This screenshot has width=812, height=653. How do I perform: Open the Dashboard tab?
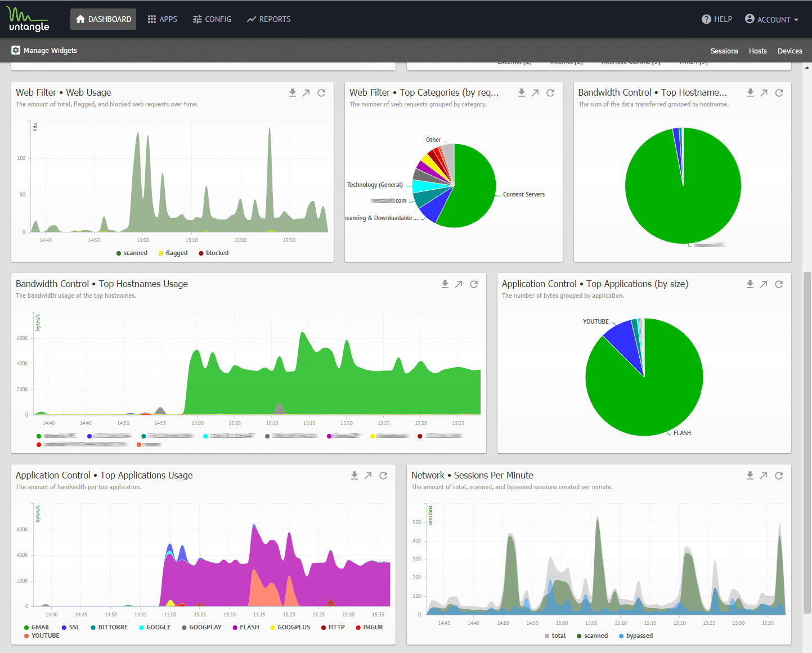pos(103,19)
